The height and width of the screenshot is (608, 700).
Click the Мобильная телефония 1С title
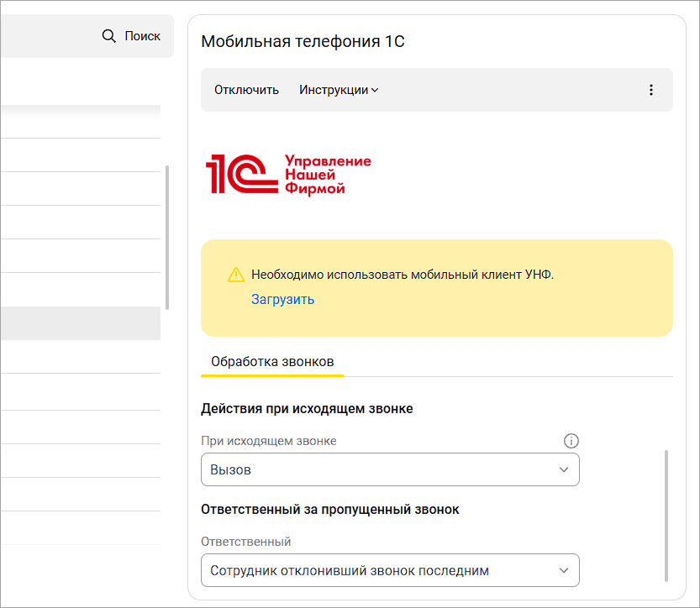pos(303,41)
